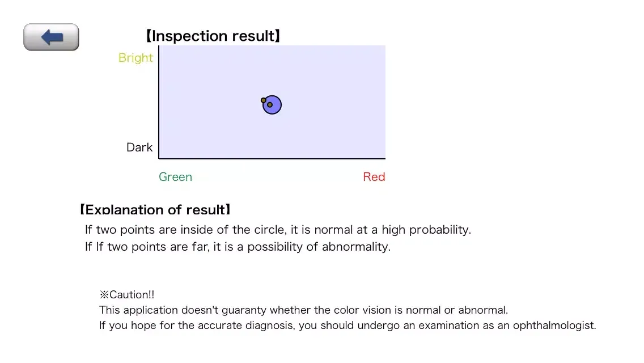Image resolution: width=644 pixels, height=363 pixels.
Task: Click the Red axis label
Action: [x=374, y=177]
